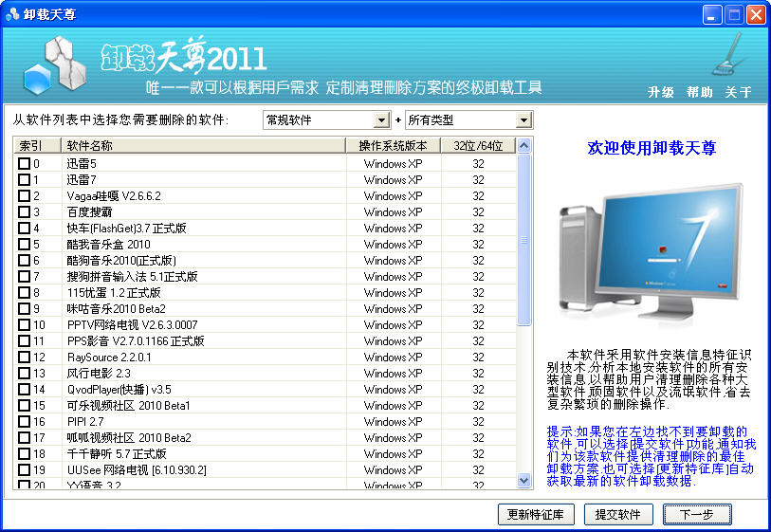Click the 32位/64位 column header

pos(478,145)
